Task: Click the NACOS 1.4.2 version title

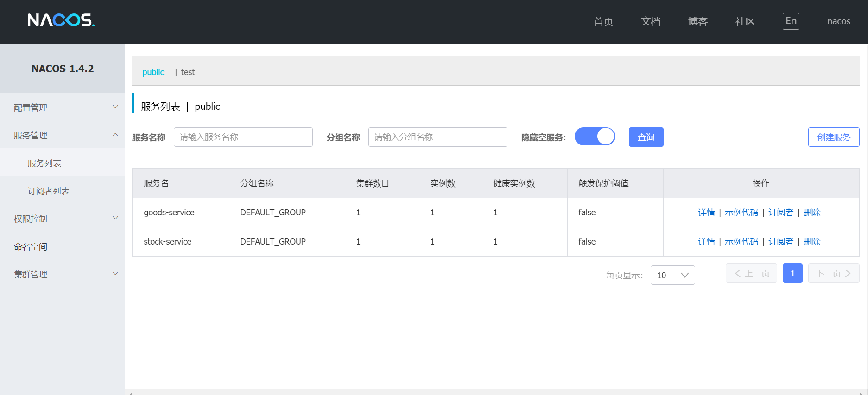Action: (63, 69)
